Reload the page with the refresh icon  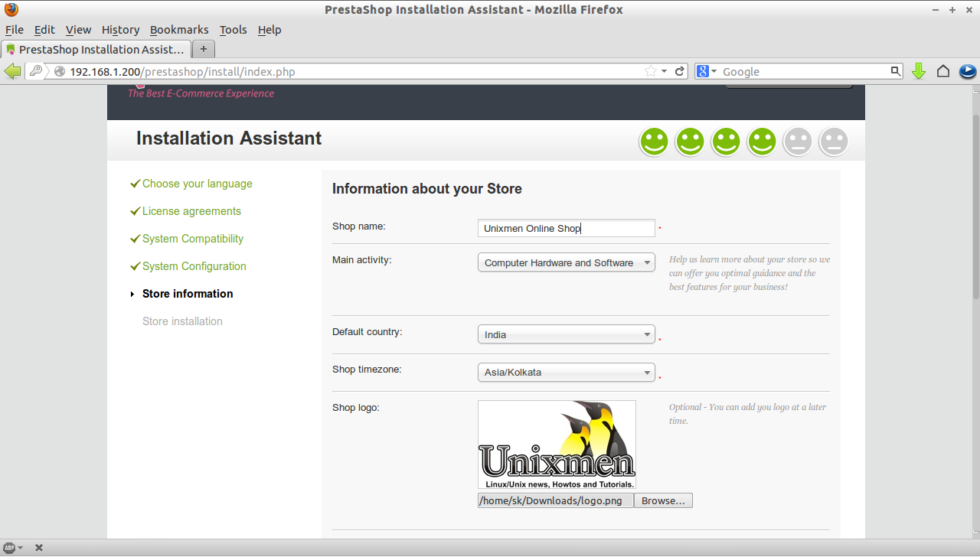pos(679,71)
